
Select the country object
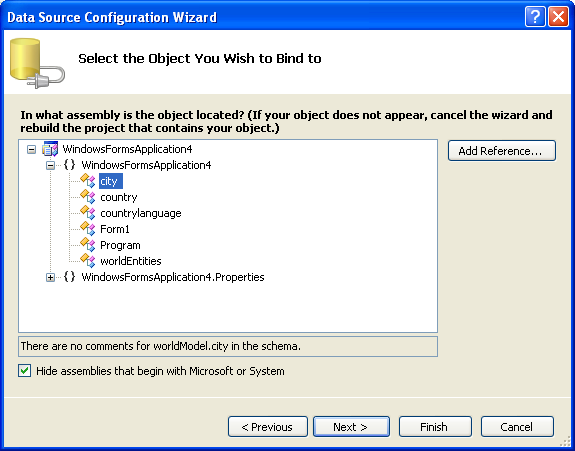pyautogui.click(x=118, y=197)
